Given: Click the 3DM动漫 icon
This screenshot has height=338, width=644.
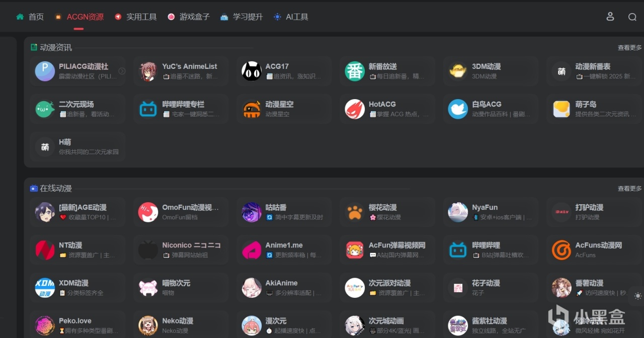Looking at the screenshot, I should (458, 71).
